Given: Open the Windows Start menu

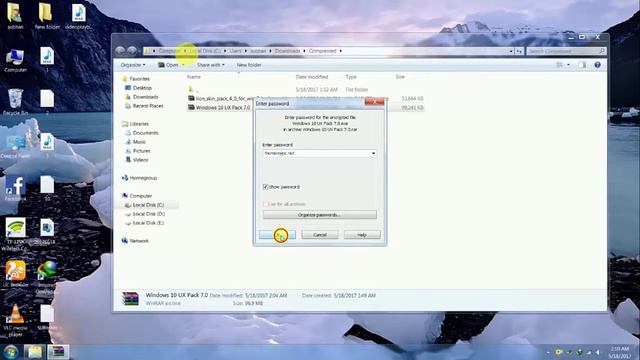Looking at the screenshot, I should click(11, 352).
